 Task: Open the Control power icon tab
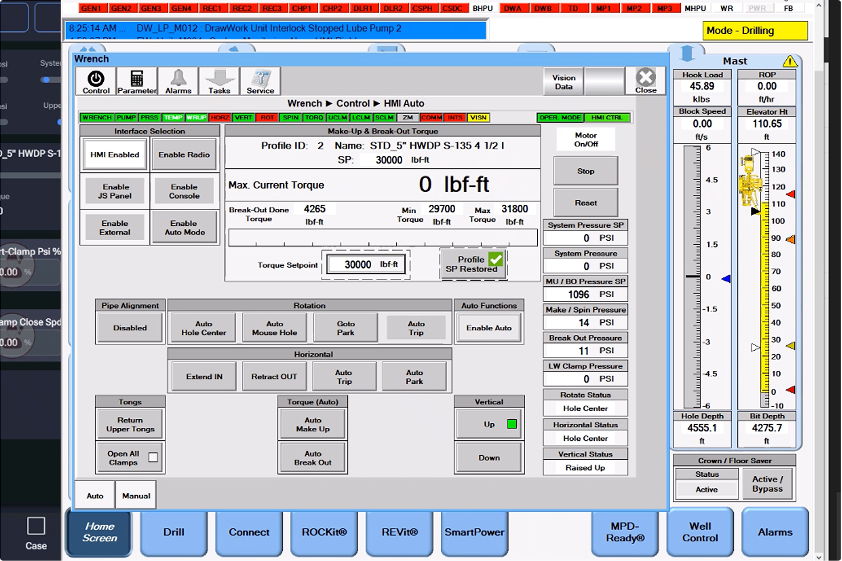(x=96, y=82)
